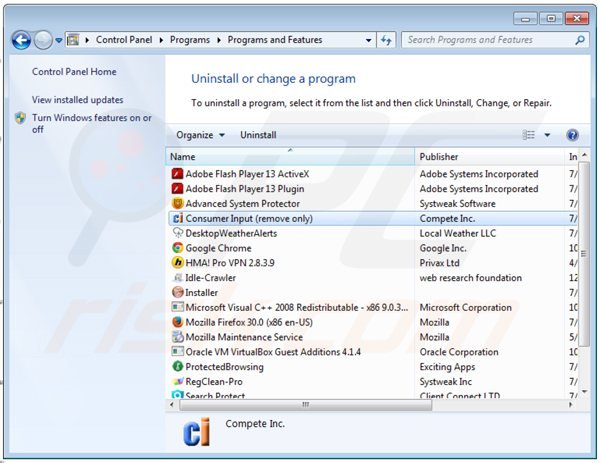Click the Advanced System Protector shield icon
Screen dimensions: 600x463
177,204
